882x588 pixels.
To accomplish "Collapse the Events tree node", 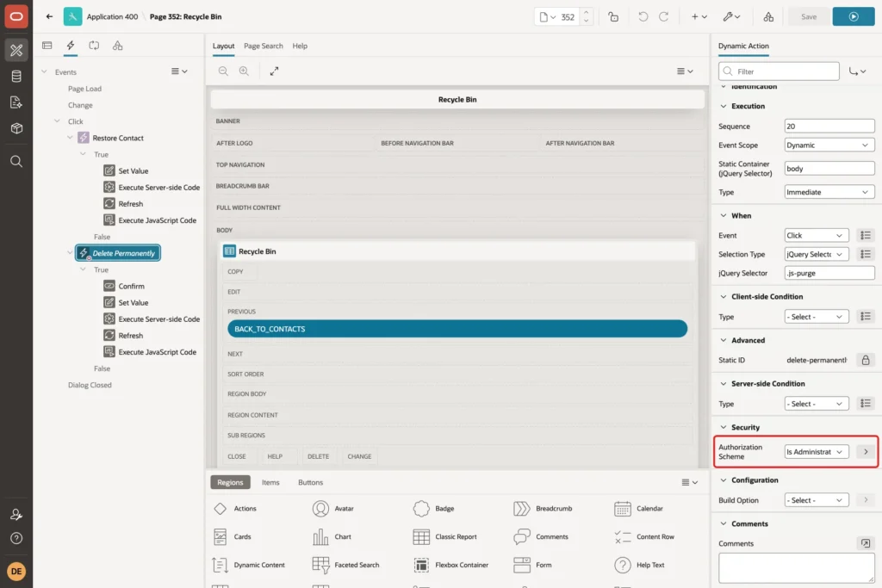I will [x=44, y=72].
